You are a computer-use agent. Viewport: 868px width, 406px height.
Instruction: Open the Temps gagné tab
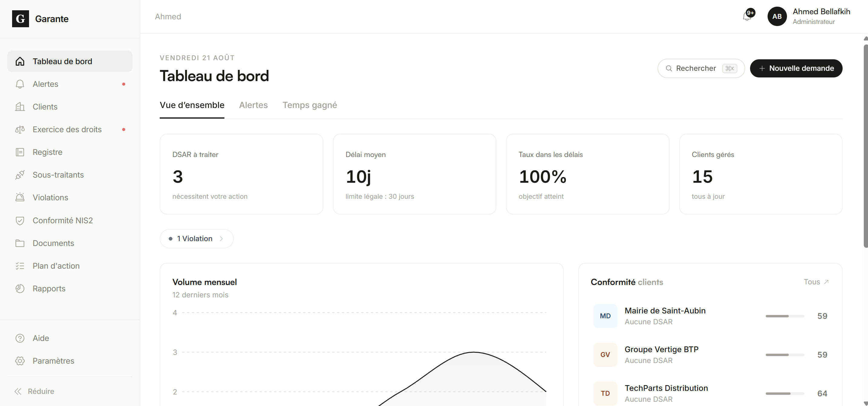(310, 105)
